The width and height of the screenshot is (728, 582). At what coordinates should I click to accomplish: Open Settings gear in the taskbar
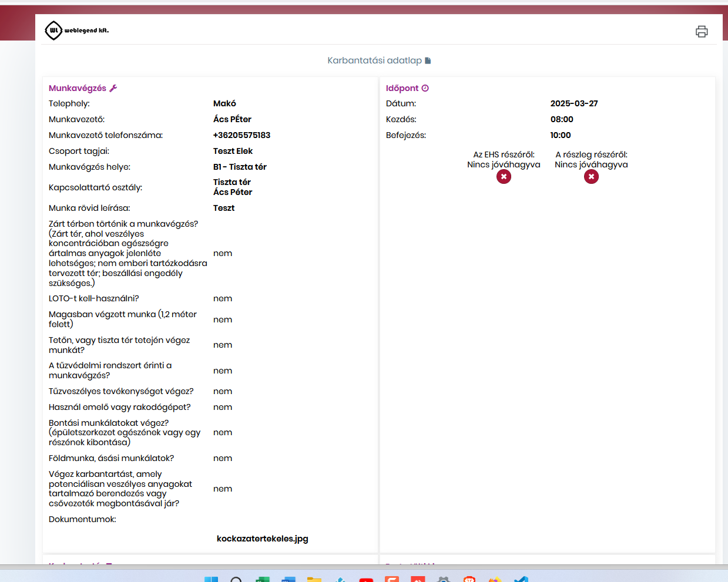tap(444, 579)
